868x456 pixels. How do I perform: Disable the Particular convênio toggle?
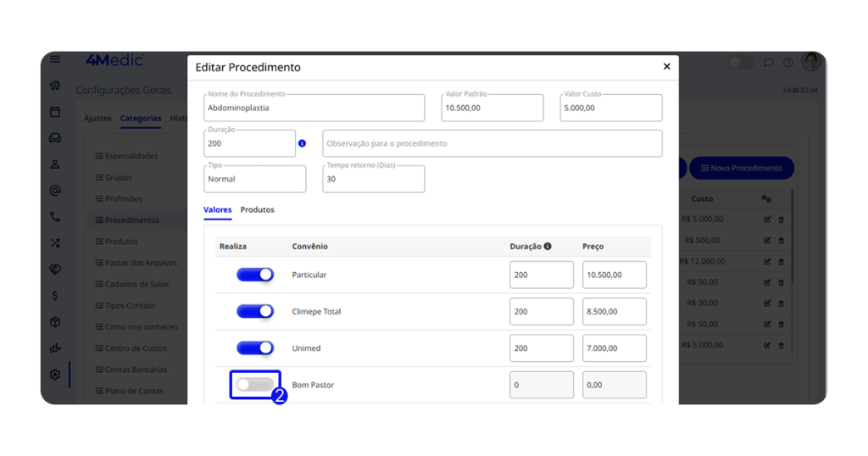tap(255, 275)
